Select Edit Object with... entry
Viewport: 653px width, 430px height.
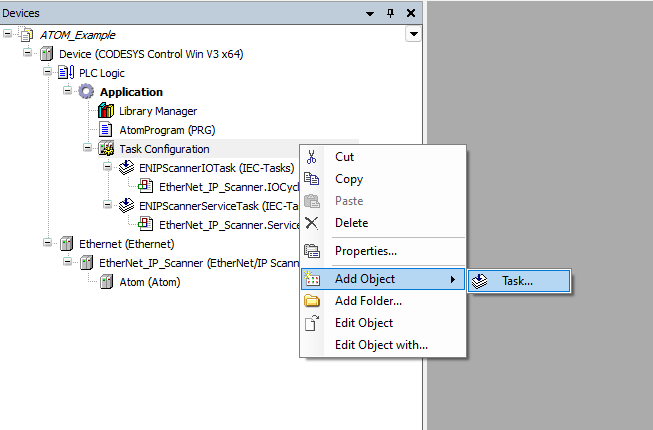382,345
